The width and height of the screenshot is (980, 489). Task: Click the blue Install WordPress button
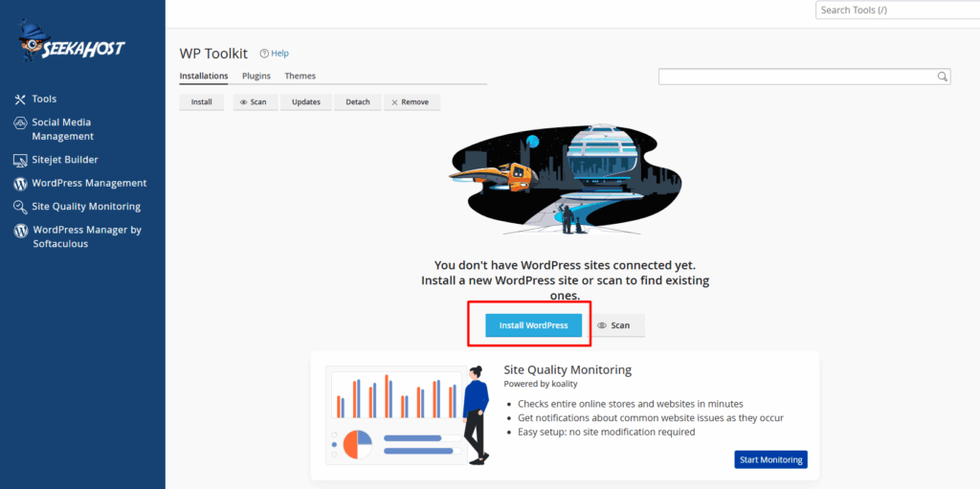pos(533,325)
